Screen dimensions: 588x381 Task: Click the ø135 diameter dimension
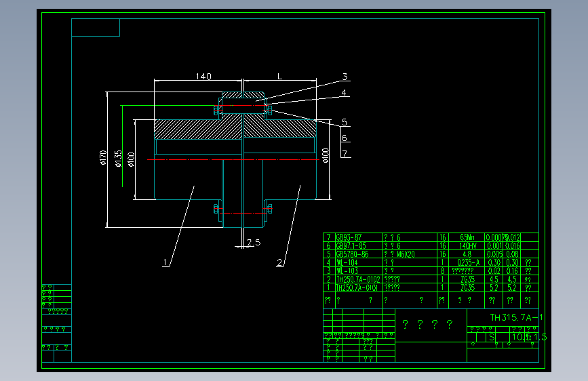118,159
